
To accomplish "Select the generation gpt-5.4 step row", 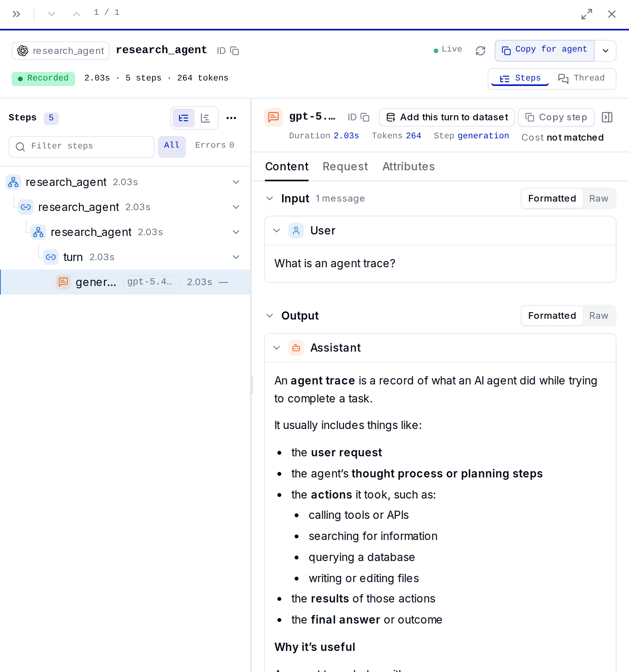I will [x=125, y=282].
